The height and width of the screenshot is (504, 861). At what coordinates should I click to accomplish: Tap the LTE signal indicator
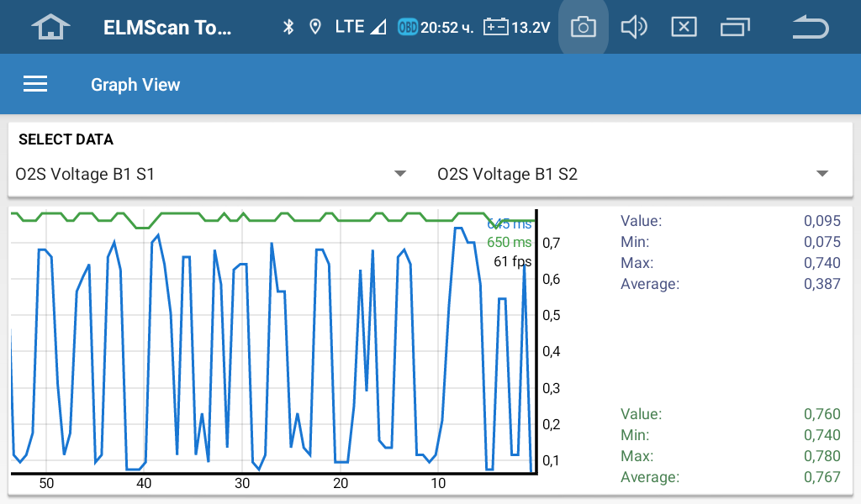pos(359,27)
